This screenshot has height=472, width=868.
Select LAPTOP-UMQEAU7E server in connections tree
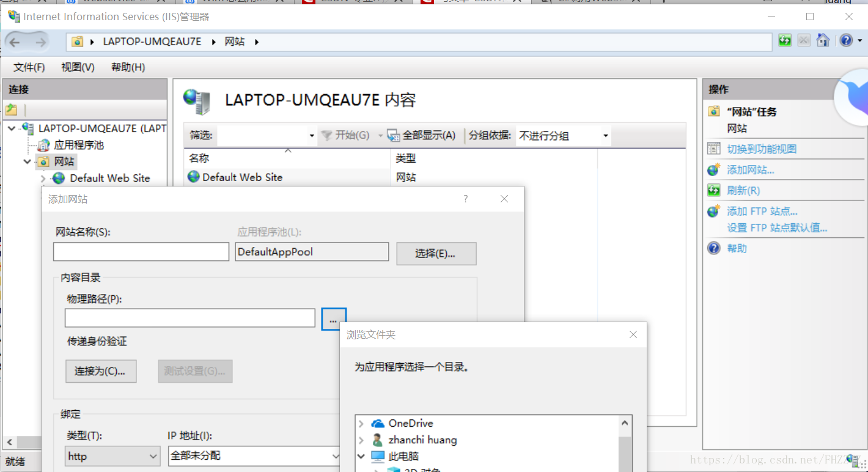click(x=102, y=128)
